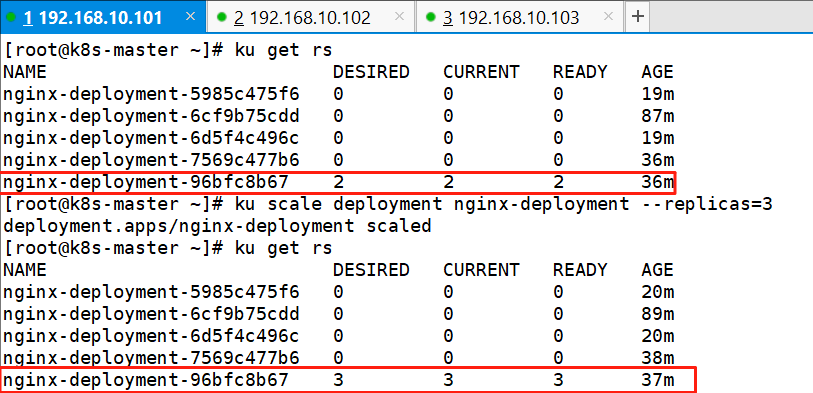The image size is (813, 393).
Task: Click the 38m age value
Action: [x=657, y=358]
